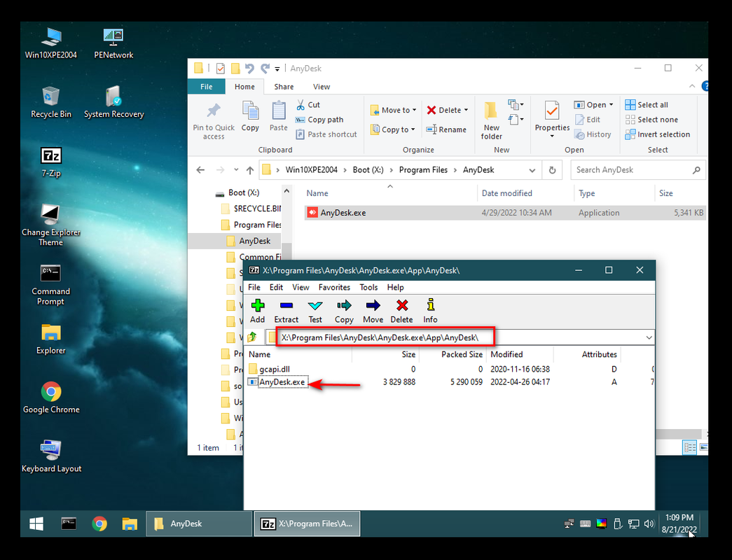Open the Windows Start menu
This screenshot has height=560, width=732.
(36, 524)
